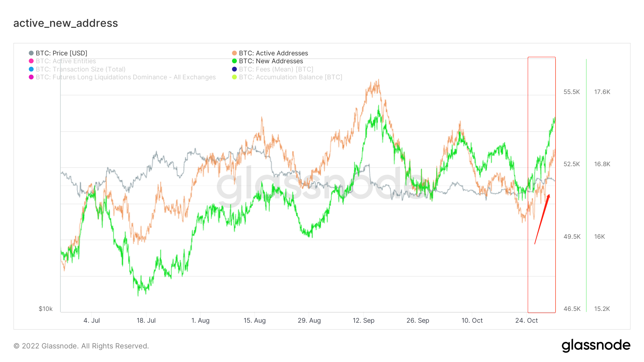Click the 55.5K axis value
Screen dimensions: 644x362
tap(571, 92)
